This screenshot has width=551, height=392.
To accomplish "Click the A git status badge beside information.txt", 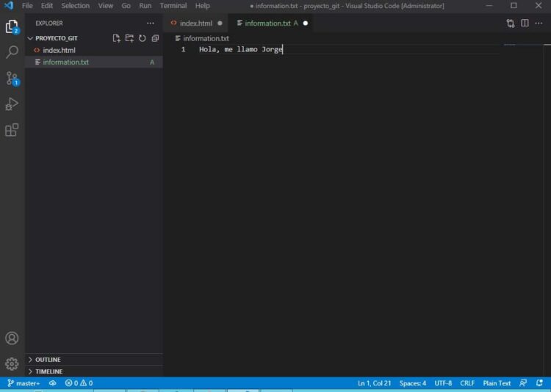I will [x=152, y=62].
